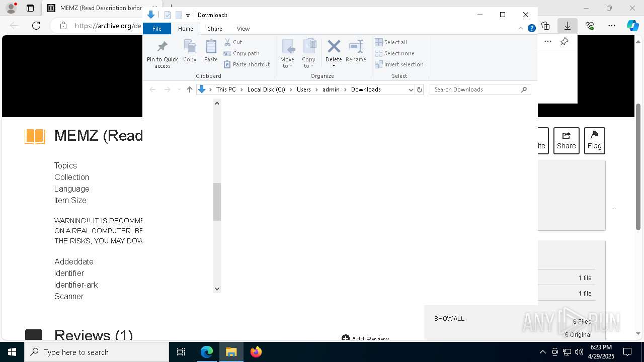Click Share button on archive page

coord(566,141)
